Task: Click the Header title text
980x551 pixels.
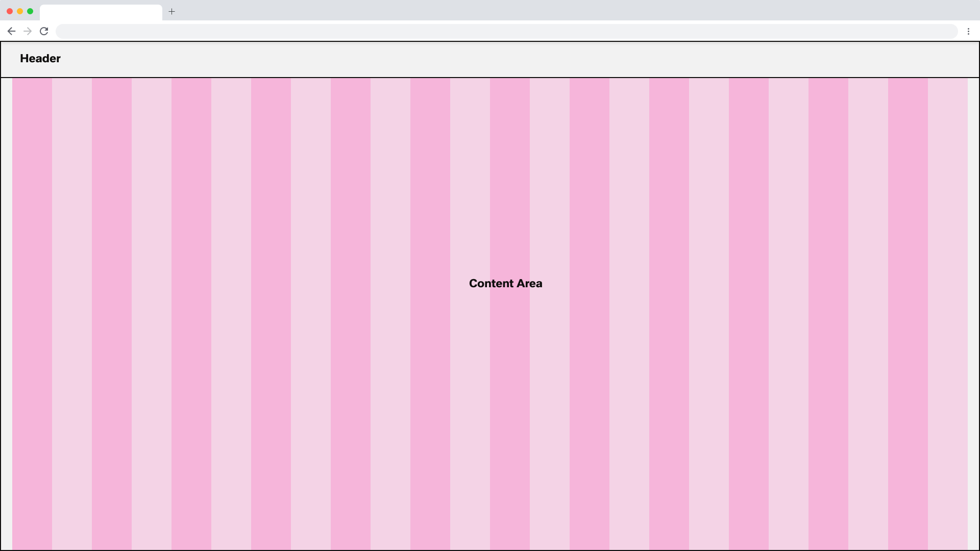Action: pyautogui.click(x=40, y=59)
